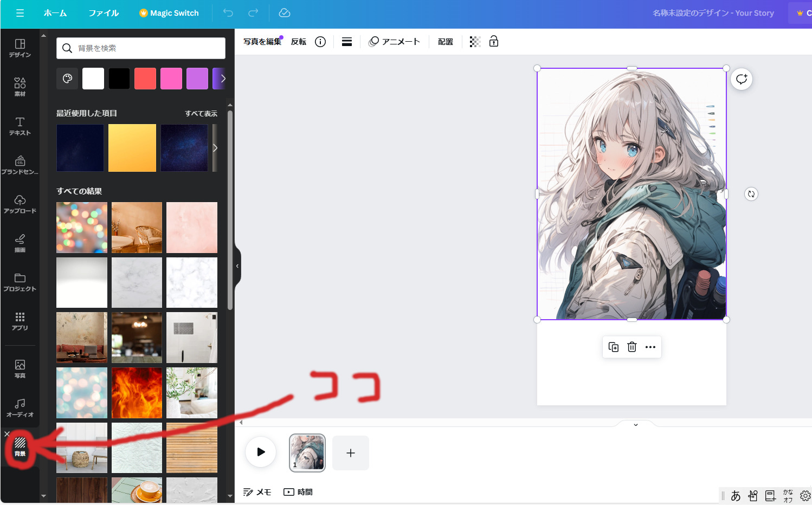
Task: Select the fire flames background thumbnail
Action: point(137,393)
